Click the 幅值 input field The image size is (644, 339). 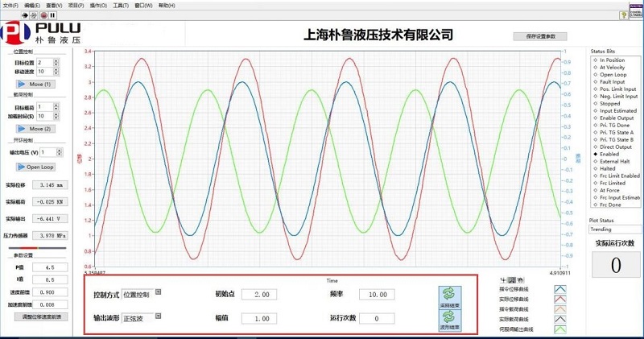point(259,318)
